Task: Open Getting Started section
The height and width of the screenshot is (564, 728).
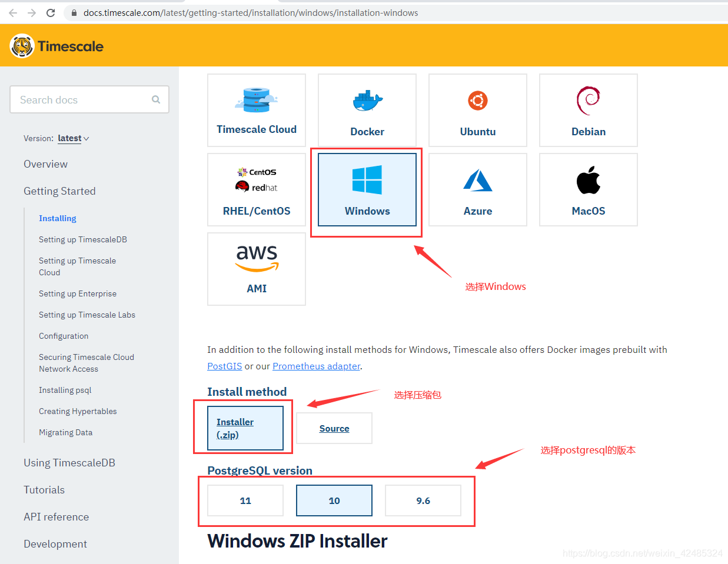Action: 59,191
